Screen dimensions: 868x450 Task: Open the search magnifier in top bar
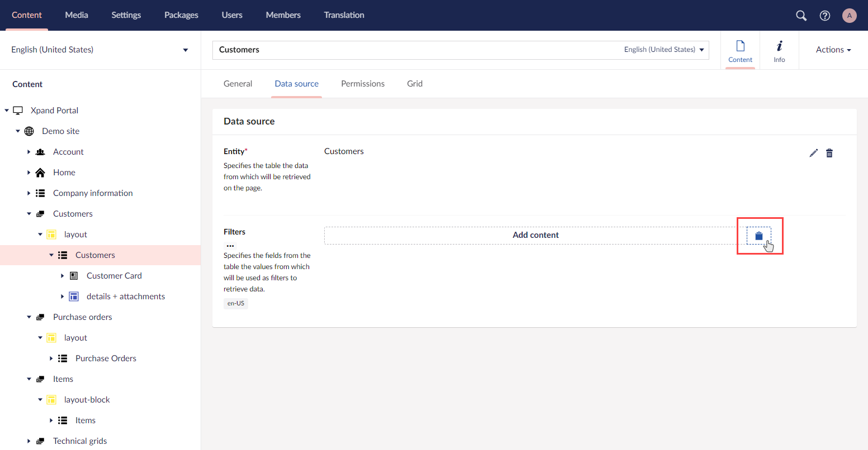coord(801,16)
